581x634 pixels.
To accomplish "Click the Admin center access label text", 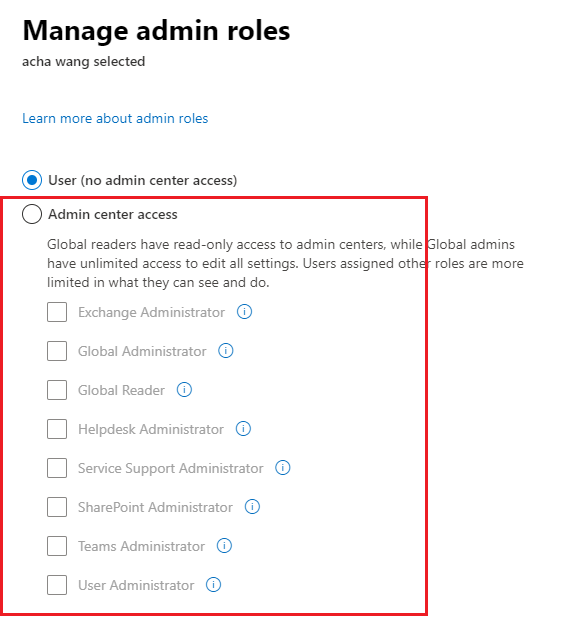I will pyautogui.click(x=113, y=214).
